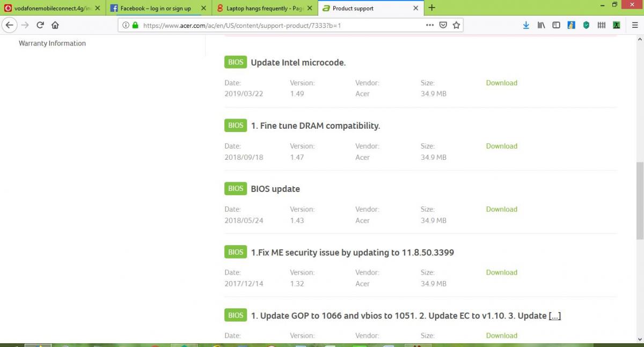Download BIOS version 1.47
Screen dimensions: 644x347
coord(501,146)
